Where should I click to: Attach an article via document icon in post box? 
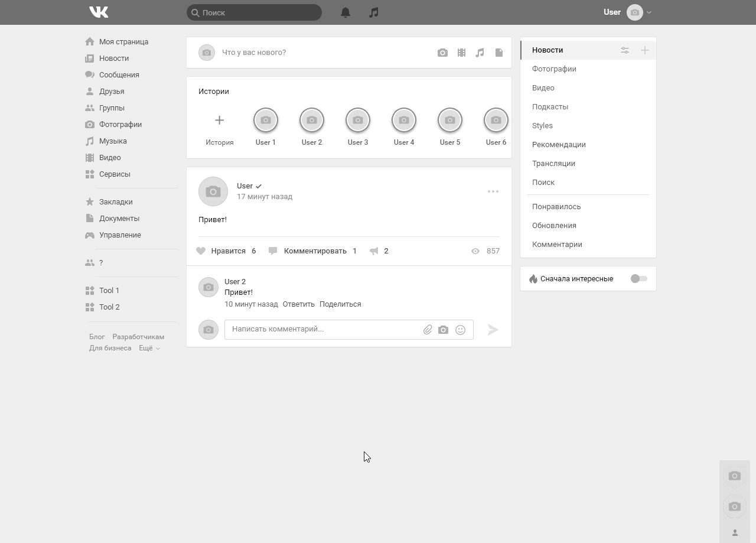pos(499,53)
